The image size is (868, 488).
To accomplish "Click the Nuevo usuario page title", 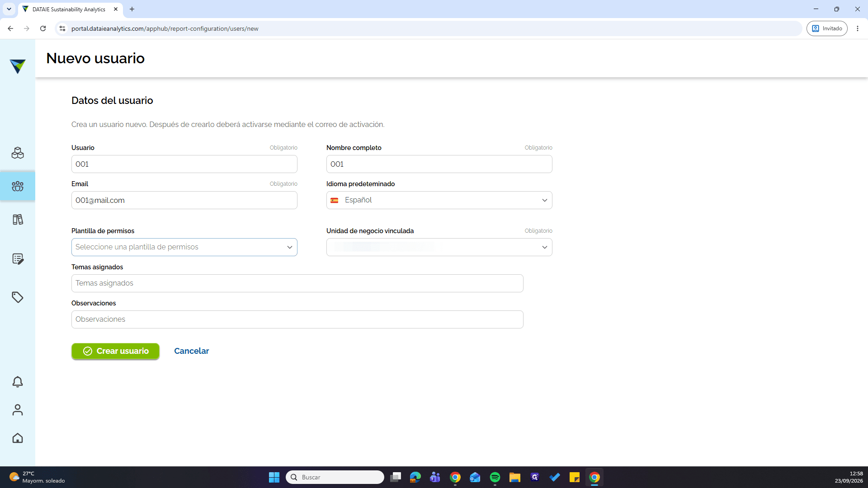I will (x=95, y=58).
